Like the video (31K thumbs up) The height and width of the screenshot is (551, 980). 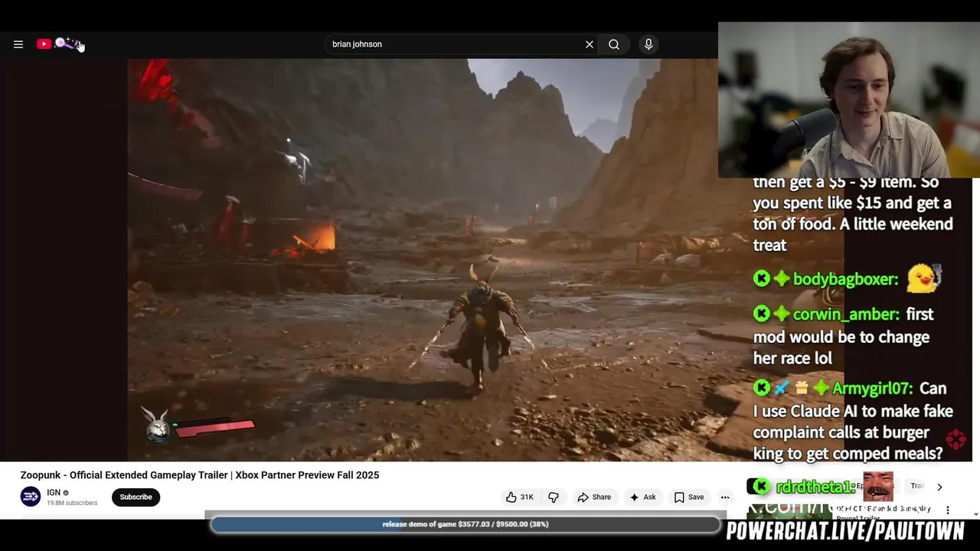point(520,497)
